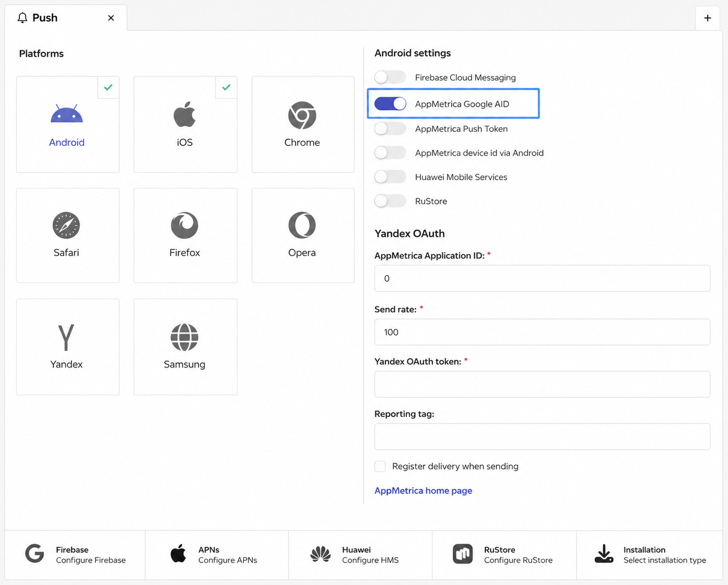Enable AppMetrica Push Token toggle
Screen dimensions: 728x585
(390, 129)
